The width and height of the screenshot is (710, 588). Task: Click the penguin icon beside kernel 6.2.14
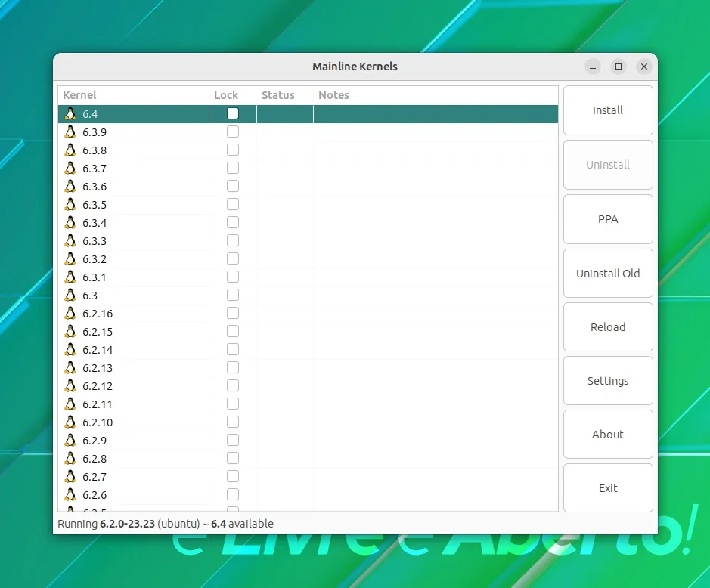coord(70,349)
